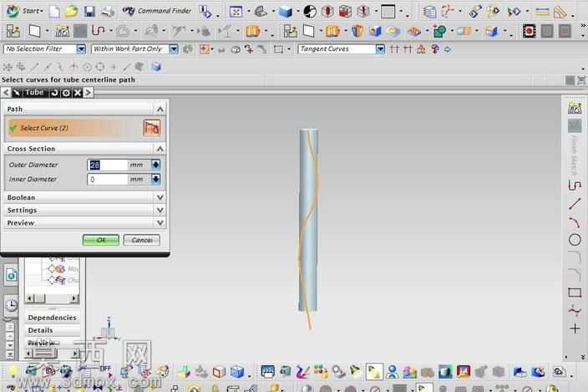Click the grid layout icon
This screenshot has width=588, height=392.
click(388, 12)
